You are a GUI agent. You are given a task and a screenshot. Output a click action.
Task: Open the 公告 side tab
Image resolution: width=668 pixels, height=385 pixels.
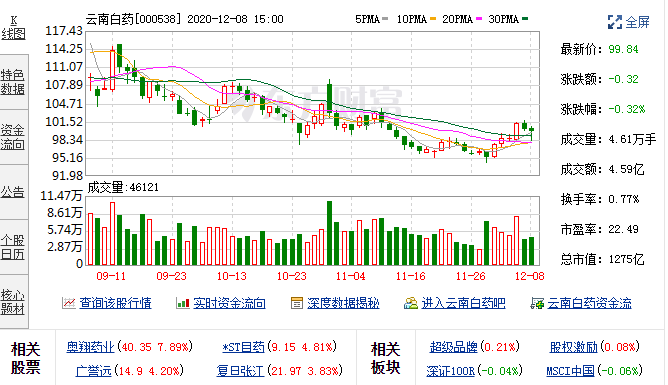[x=14, y=192]
